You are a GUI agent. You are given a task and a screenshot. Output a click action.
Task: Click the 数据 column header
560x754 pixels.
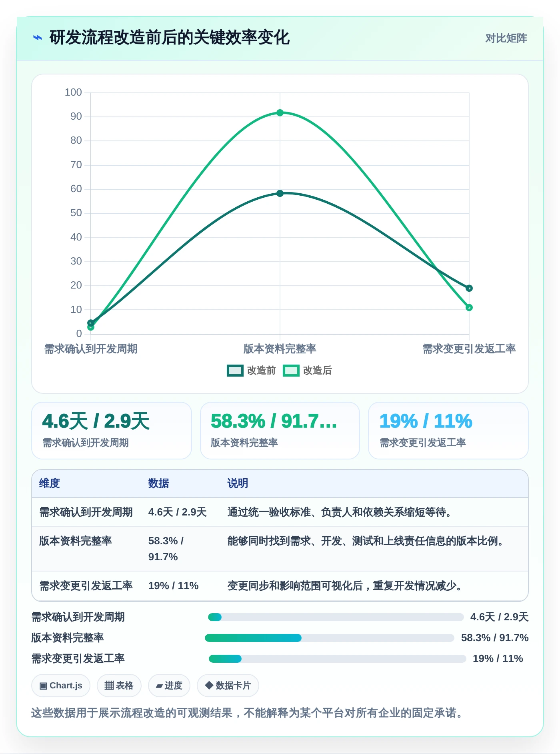159,483
